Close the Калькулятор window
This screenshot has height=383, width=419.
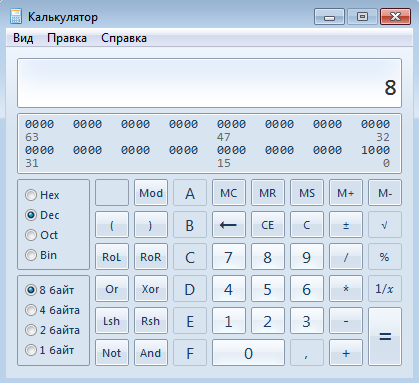395,17
